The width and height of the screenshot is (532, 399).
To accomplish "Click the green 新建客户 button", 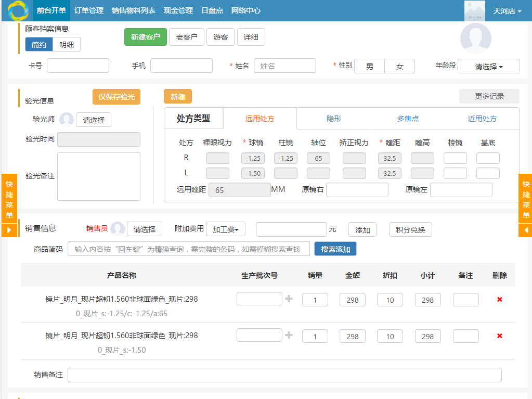I will pyautogui.click(x=145, y=37).
